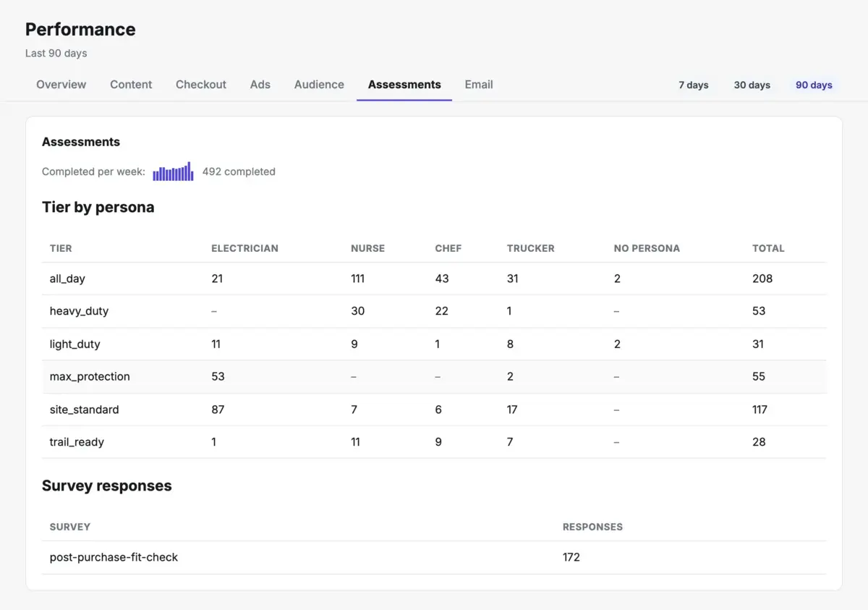868x610 pixels.
Task: Select the site_standard tier row label
Action: (x=84, y=410)
